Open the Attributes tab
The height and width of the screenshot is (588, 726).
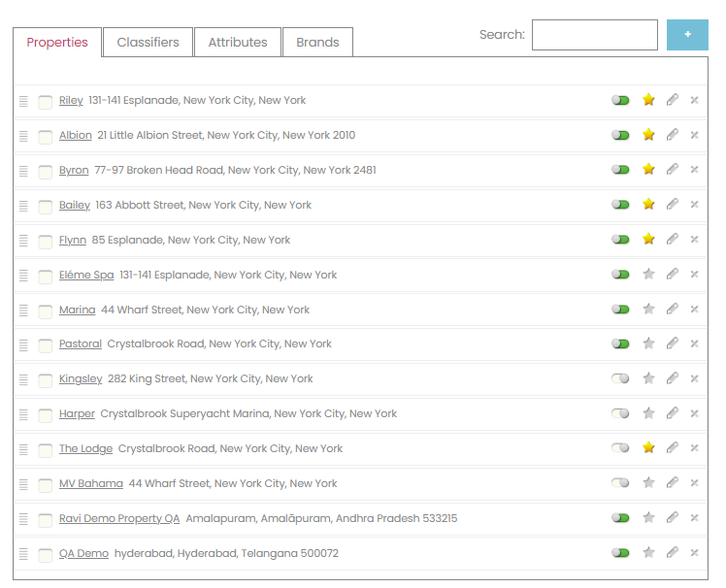(238, 42)
